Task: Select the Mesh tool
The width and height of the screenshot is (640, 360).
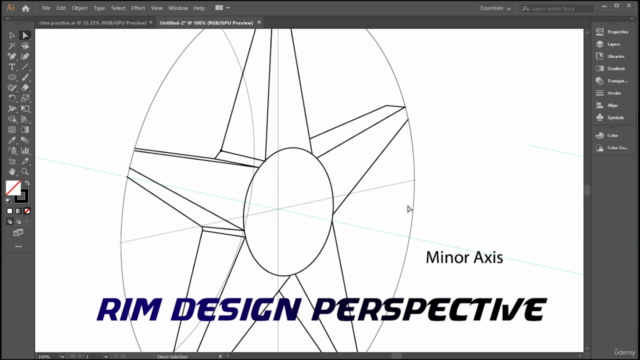Action: tap(12, 130)
